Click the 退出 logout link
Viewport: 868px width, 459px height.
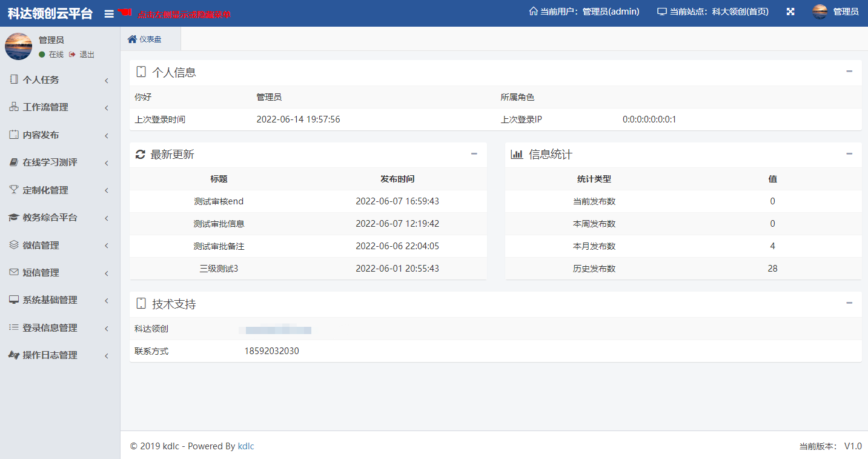click(82, 55)
